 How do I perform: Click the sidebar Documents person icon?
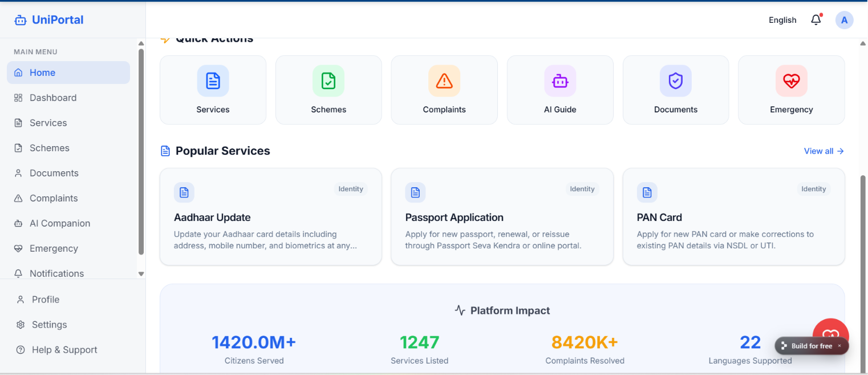(x=18, y=173)
